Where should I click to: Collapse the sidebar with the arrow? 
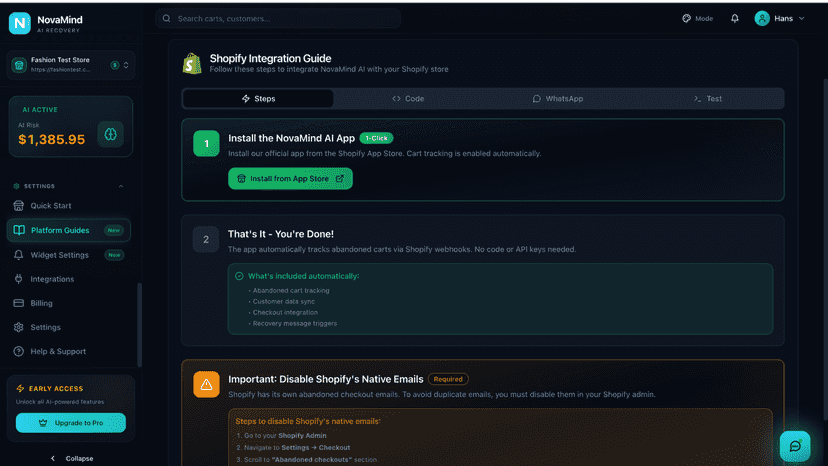pos(52,458)
